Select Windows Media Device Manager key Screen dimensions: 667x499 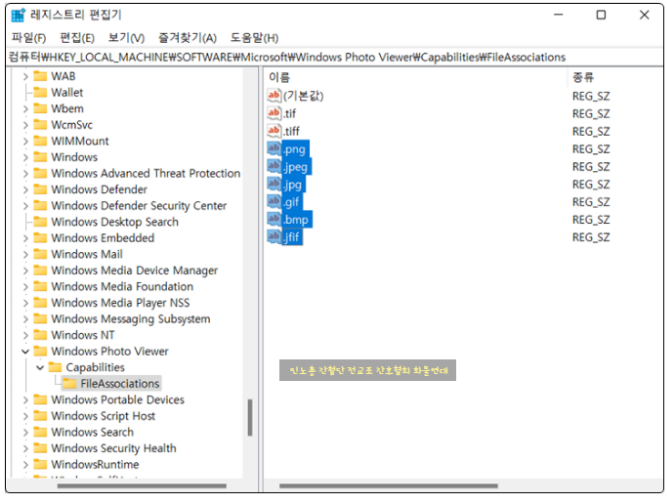[x=134, y=271]
